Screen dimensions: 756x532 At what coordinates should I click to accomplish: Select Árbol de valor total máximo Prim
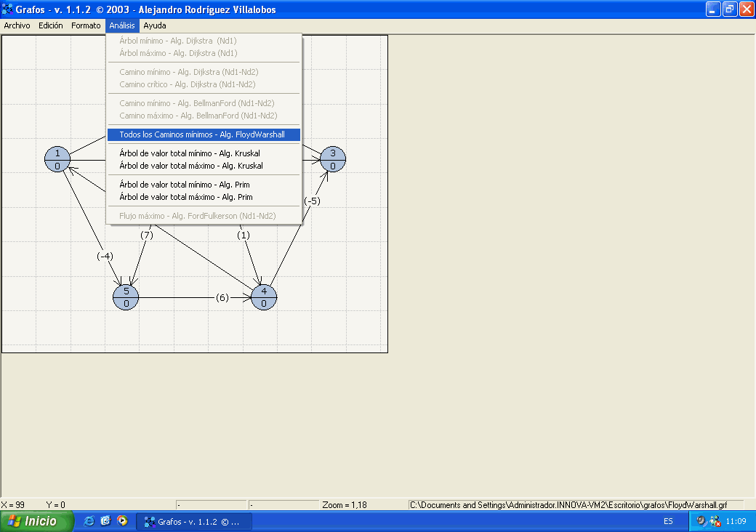[185, 197]
